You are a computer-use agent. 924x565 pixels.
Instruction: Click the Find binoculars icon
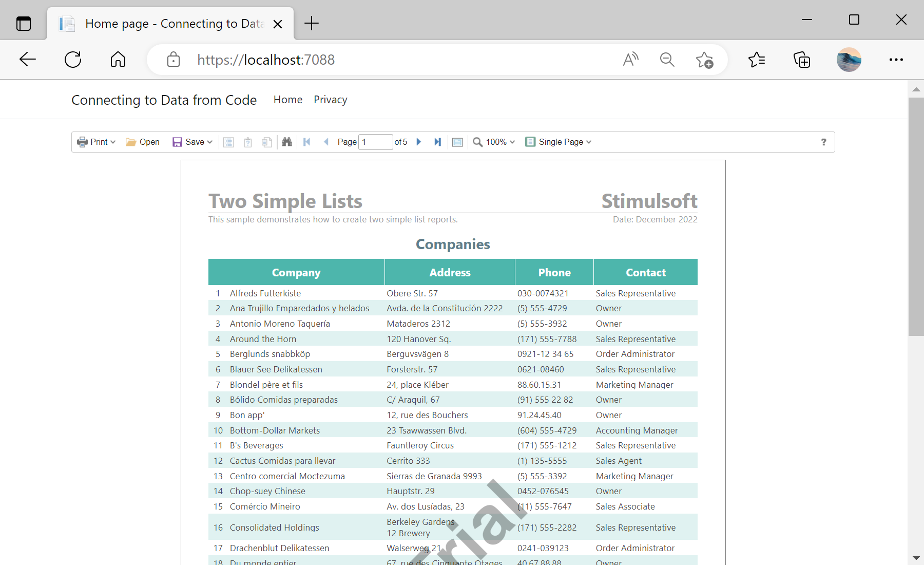(286, 142)
